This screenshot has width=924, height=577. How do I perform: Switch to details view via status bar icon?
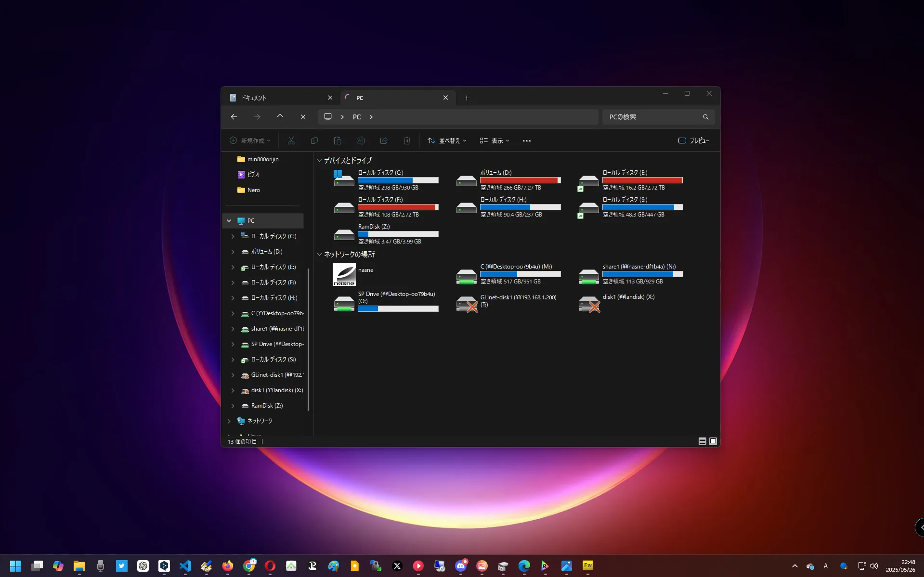click(702, 441)
